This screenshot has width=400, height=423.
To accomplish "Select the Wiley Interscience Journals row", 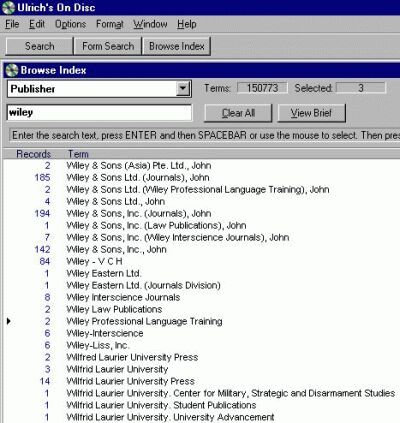I will pyautogui.click(x=123, y=298).
